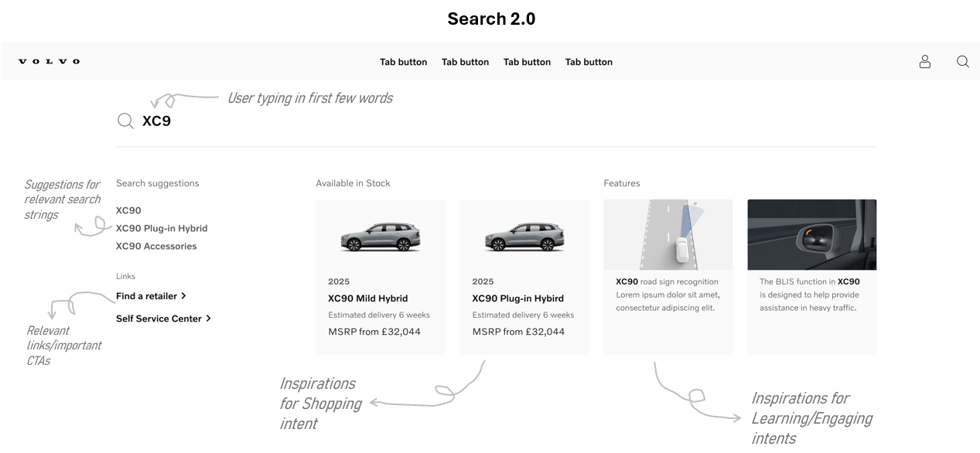Click the chevron next to Find a retailer
The height and width of the screenshot is (453, 980).
point(183,296)
